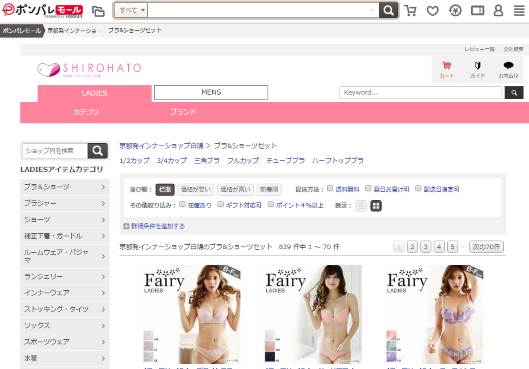
Task: Expand the ルームウェア・パジャマ chevron
Action: [103, 257]
